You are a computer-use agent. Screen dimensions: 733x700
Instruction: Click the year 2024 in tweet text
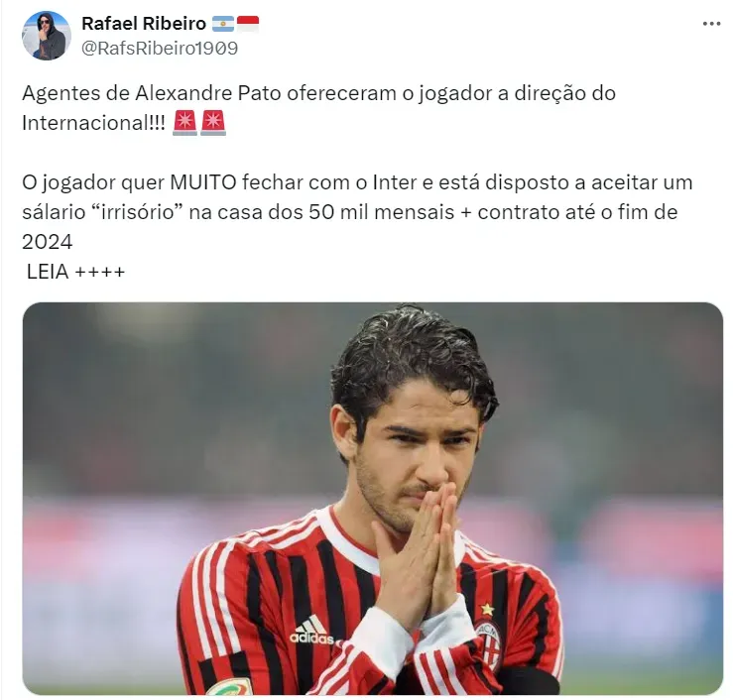[48, 242]
